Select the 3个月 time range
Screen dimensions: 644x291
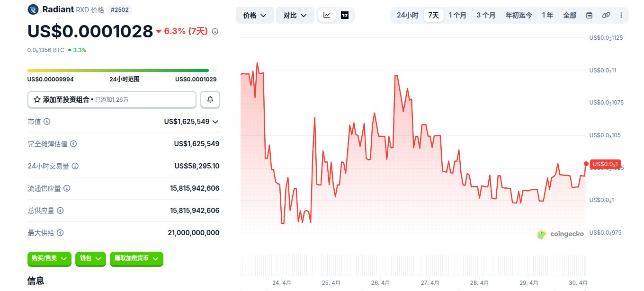click(x=486, y=15)
